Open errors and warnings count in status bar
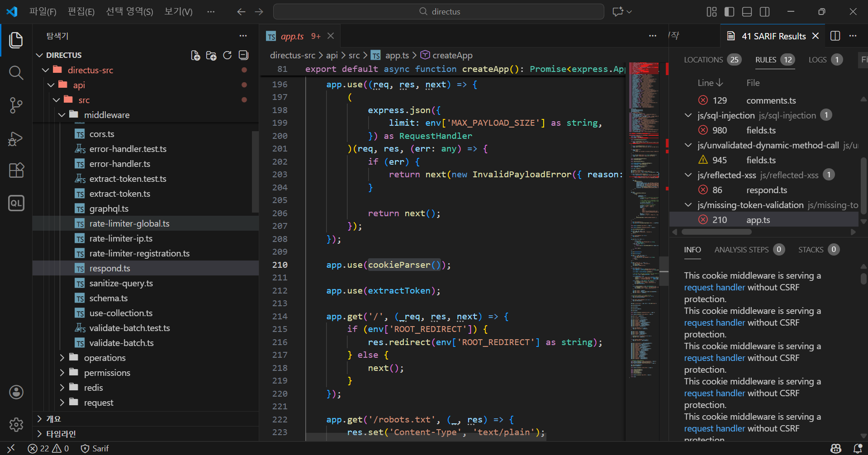This screenshot has height=455, width=868. point(48,448)
